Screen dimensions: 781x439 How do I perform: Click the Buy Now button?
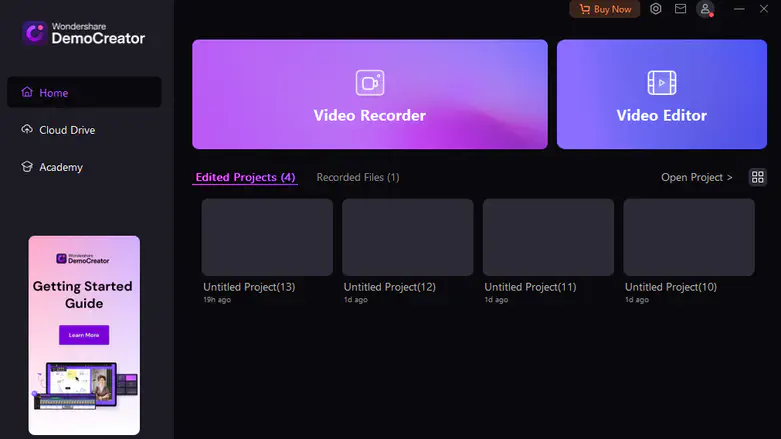coord(605,9)
